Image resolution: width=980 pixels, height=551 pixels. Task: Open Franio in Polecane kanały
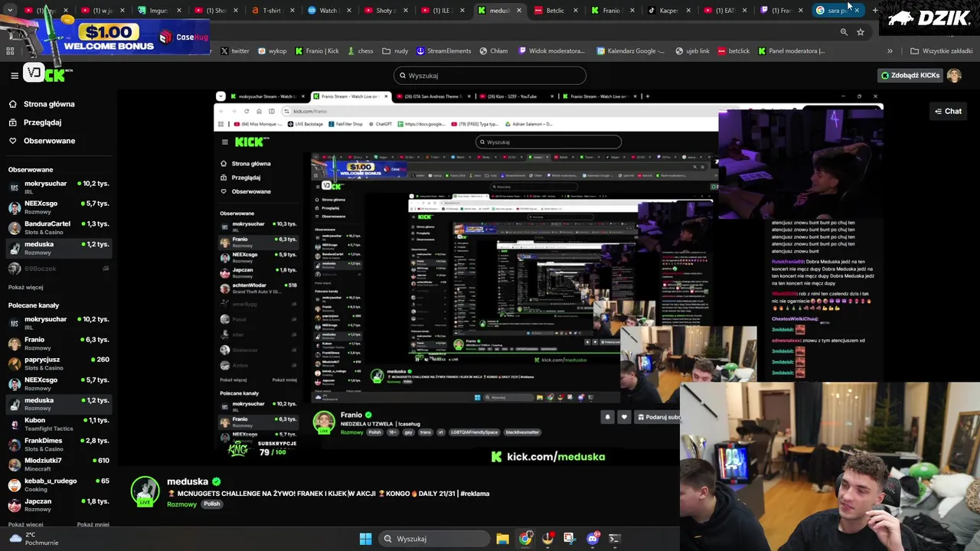(58, 343)
